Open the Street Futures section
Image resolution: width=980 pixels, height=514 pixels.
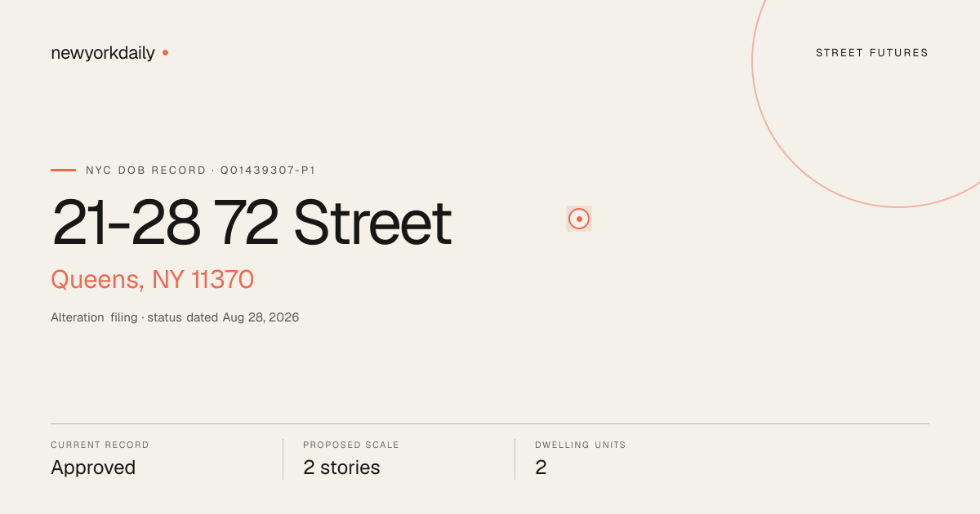[x=872, y=53]
